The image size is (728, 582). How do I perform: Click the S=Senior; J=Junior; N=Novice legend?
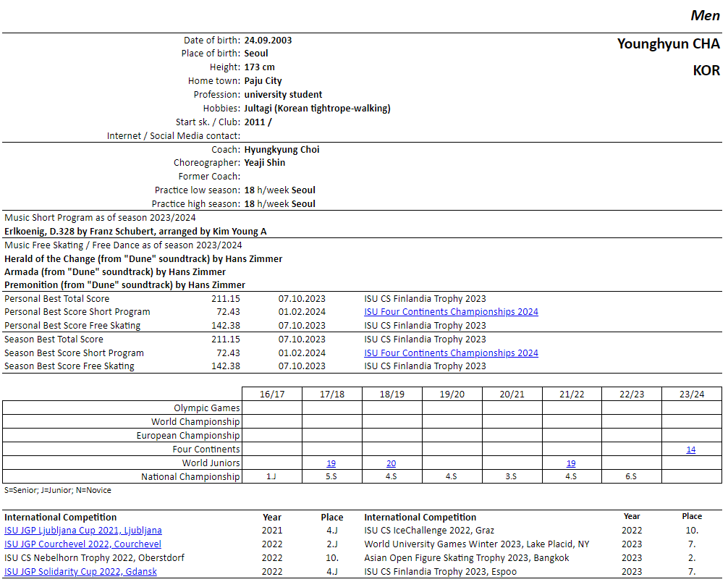point(58,491)
